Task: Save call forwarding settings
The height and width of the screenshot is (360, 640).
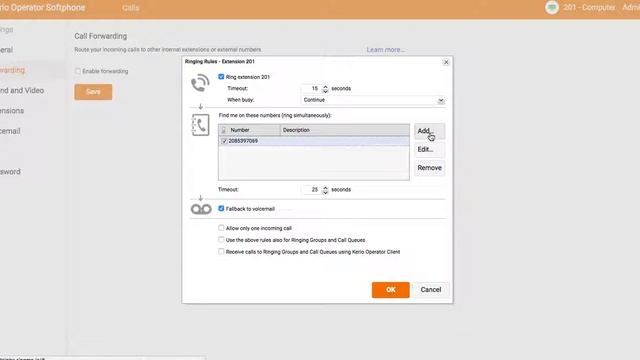Action: [93, 92]
